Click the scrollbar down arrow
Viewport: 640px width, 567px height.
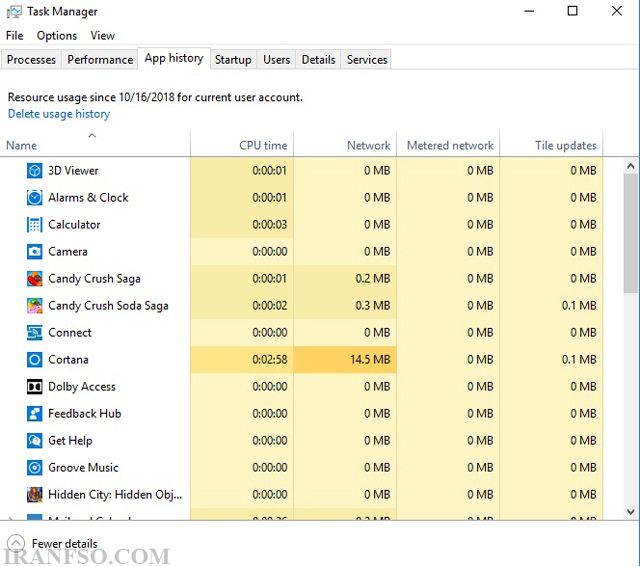click(631, 511)
